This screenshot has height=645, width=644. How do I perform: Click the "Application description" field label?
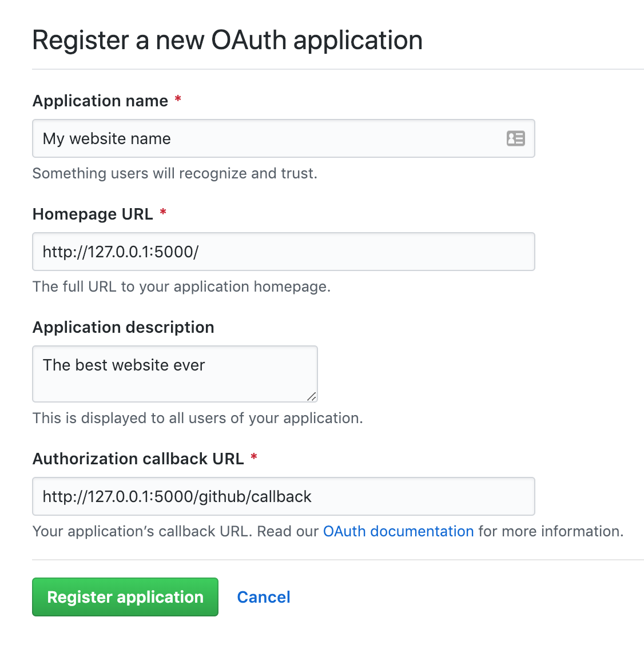pos(124,328)
